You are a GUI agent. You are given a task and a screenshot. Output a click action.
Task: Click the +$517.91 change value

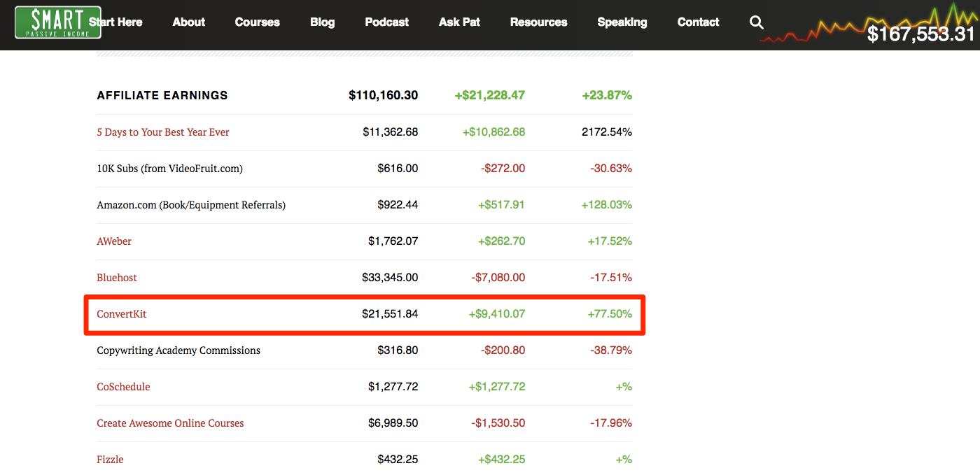coord(502,205)
